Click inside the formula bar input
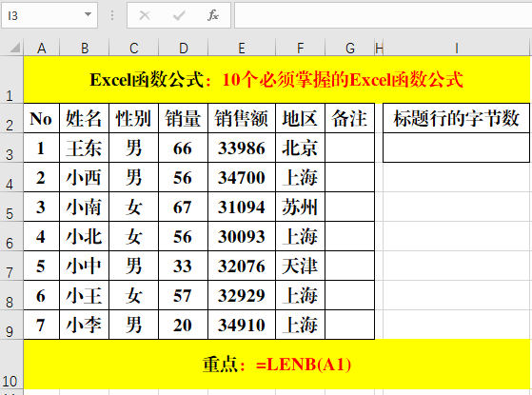 tap(383, 15)
